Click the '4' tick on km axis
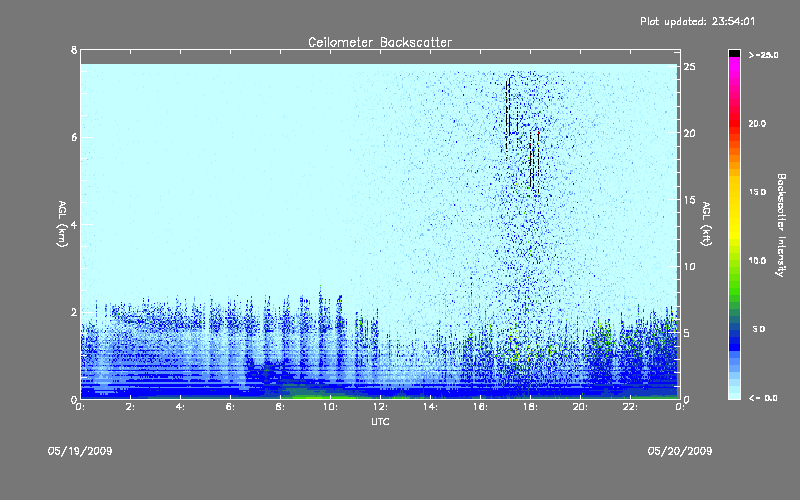The height and width of the screenshot is (500, 800). tap(74, 224)
